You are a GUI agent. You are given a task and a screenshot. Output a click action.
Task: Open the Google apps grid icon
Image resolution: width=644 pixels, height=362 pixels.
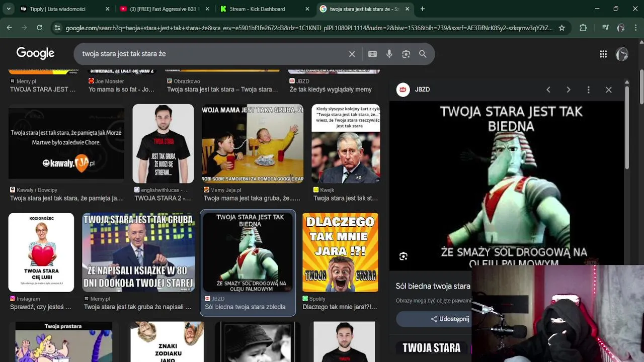(x=603, y=54)
